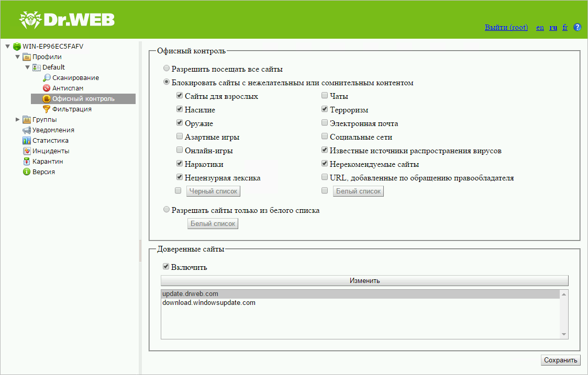Click the Statistics chart icon
The width and height of the screenshot is (588, 375).
click(27, 141)
